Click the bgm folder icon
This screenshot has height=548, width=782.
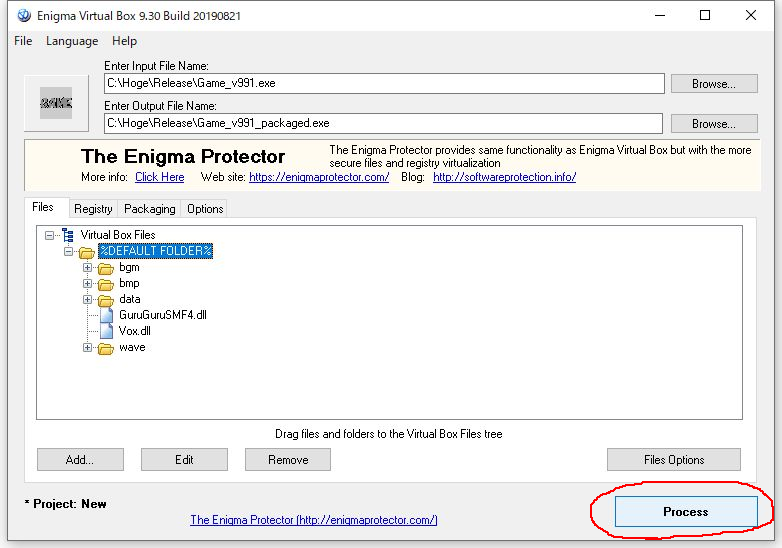coord(106,268)
